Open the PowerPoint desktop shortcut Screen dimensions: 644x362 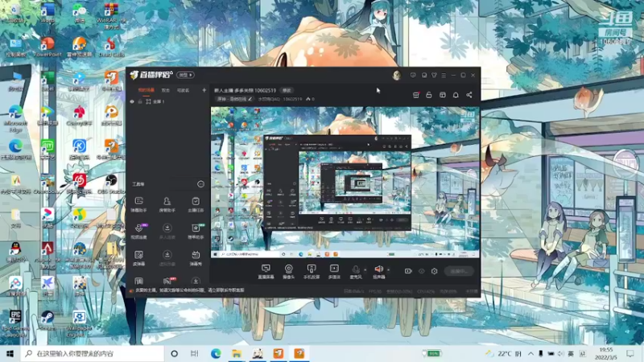47,47
